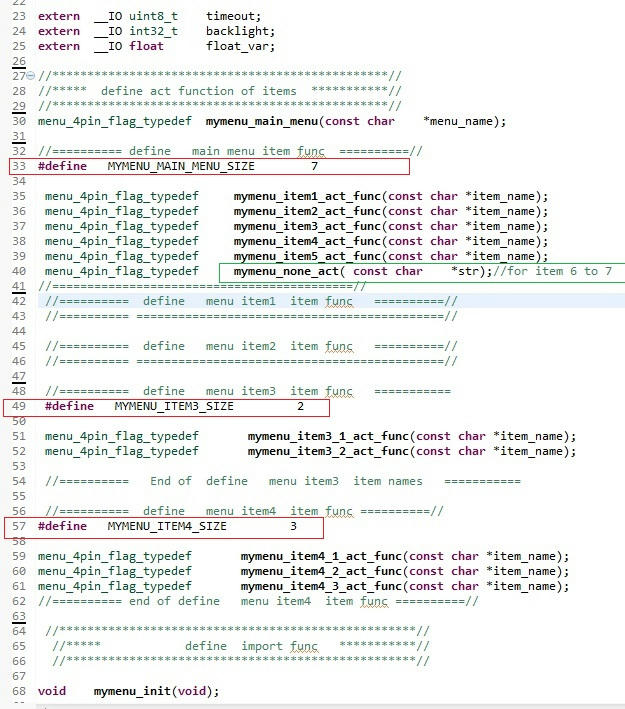Click line number 49 in the gutter
Screen dimensions: 625x709
click(x=20, y=407)
